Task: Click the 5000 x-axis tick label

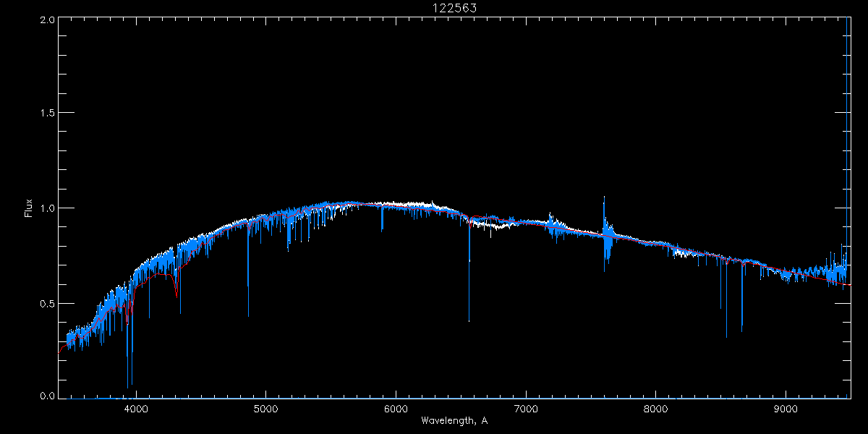Action: click(265, 409)
